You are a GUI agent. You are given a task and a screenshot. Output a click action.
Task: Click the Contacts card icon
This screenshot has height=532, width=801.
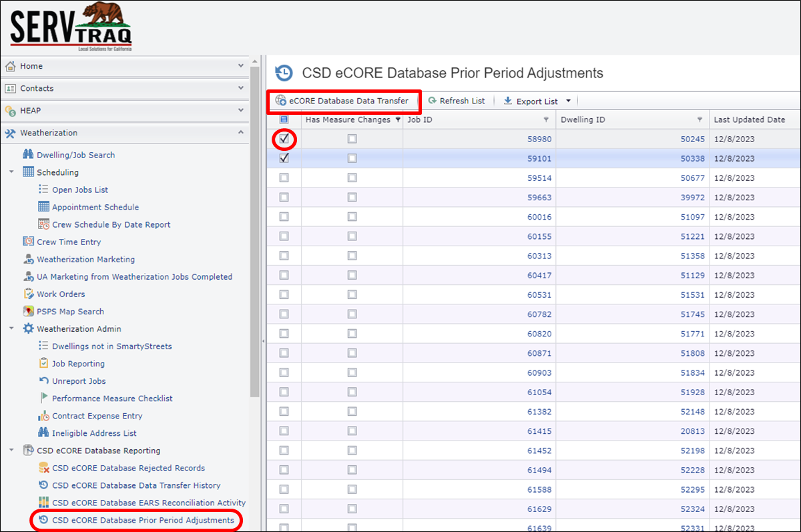tap(10, 88)
